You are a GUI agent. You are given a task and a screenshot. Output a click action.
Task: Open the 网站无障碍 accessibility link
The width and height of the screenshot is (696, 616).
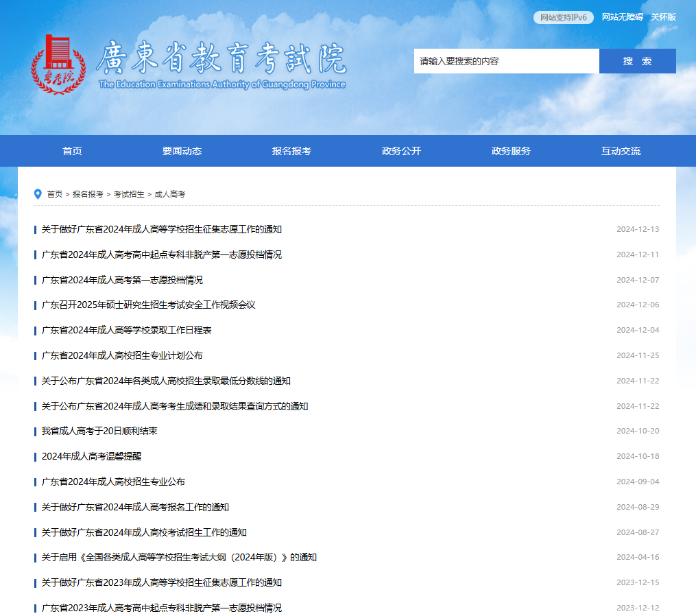622,17
